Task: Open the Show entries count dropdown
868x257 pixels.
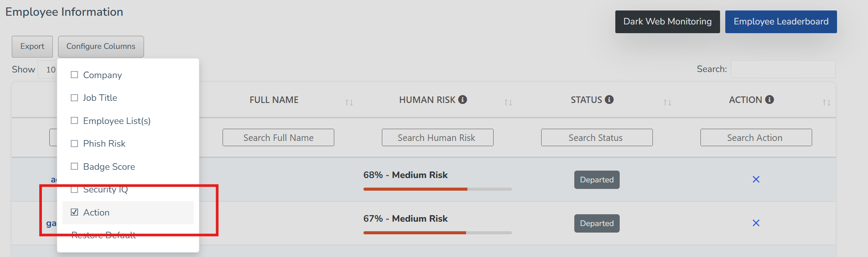Action: click(x=49, y=69)
